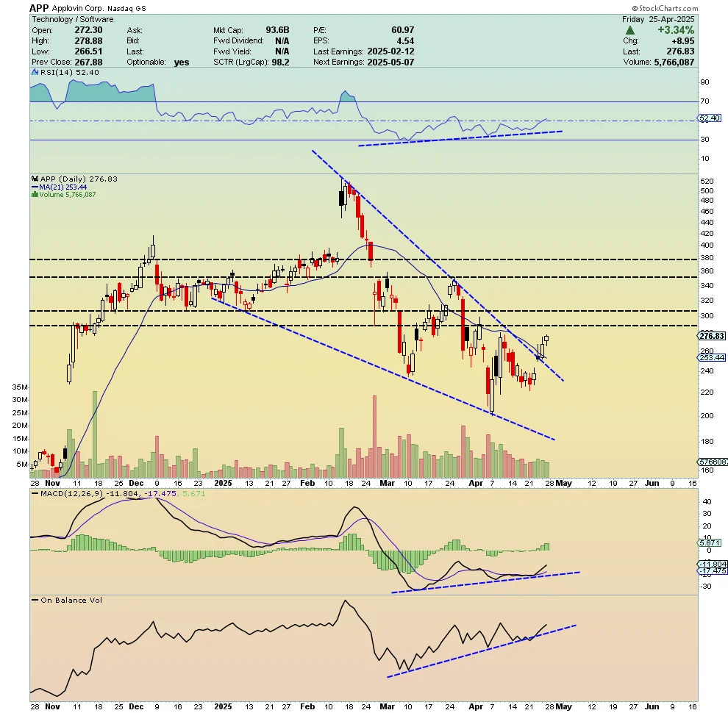The height and width of the screenshot is (713, 728).
Task: Click the SCTR (LrgCap) value 98.2
Action: coord(280,62)
